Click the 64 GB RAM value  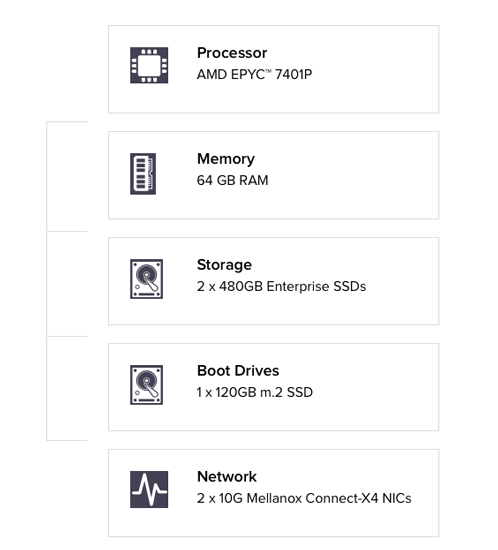pos(233,180)
